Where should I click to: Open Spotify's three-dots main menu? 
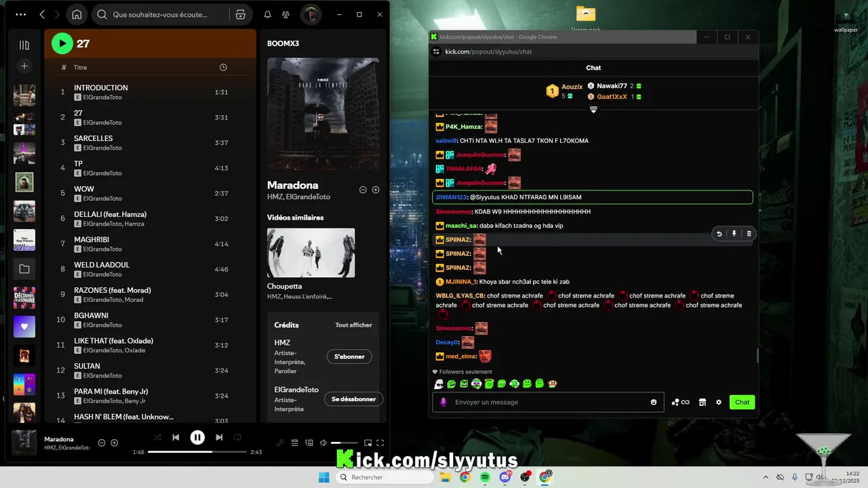(21, 14)
